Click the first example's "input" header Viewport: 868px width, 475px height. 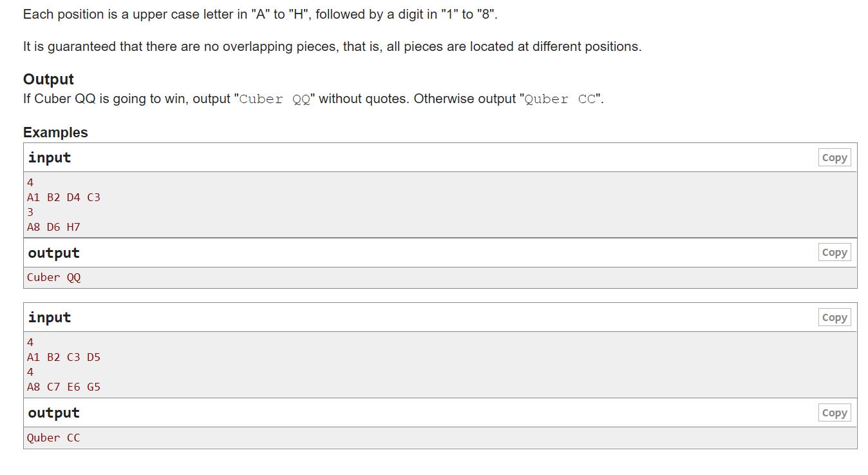(x=50, y=158)
